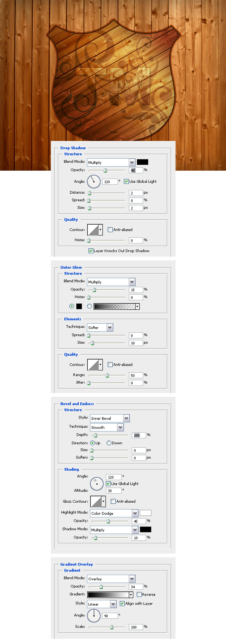This screenshot has width=226, height=644.
Task: Toggle Layer Knocks Out Drop Shadow
Action: point(91,251)
